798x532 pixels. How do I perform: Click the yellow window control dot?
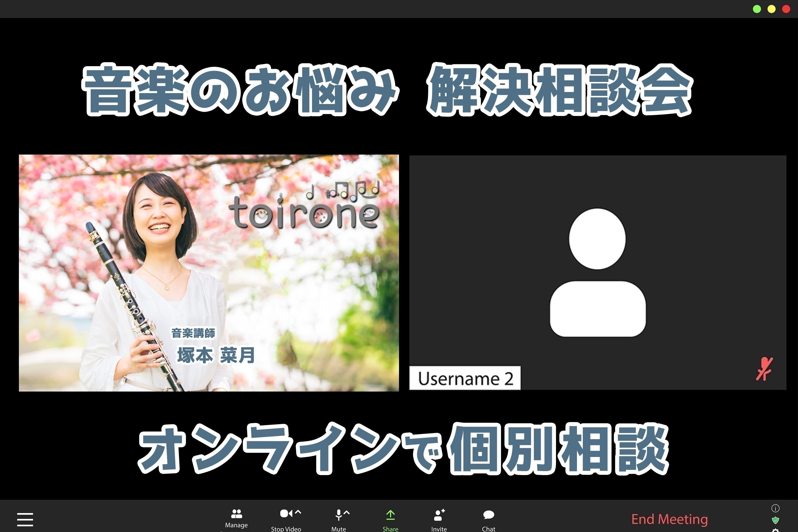coord(772,9)
